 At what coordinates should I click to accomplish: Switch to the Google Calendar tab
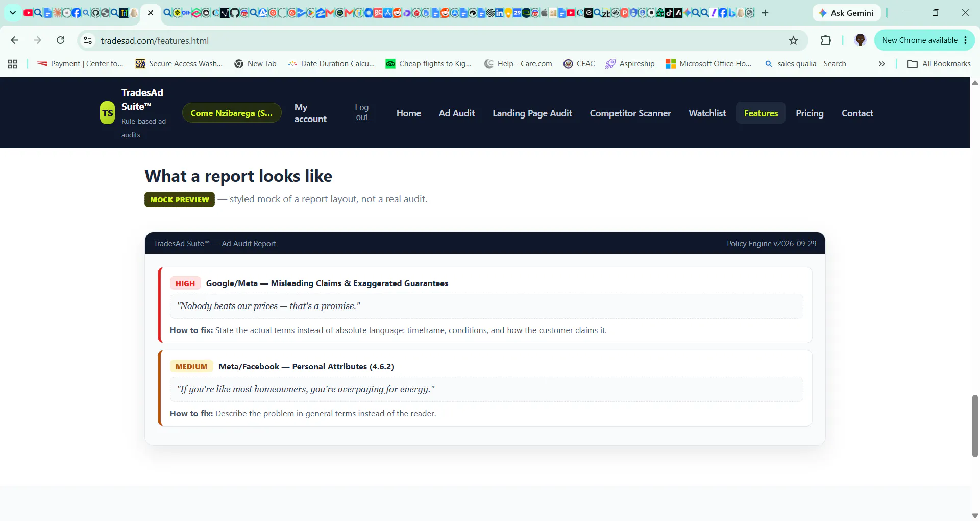tap(517, 13)
